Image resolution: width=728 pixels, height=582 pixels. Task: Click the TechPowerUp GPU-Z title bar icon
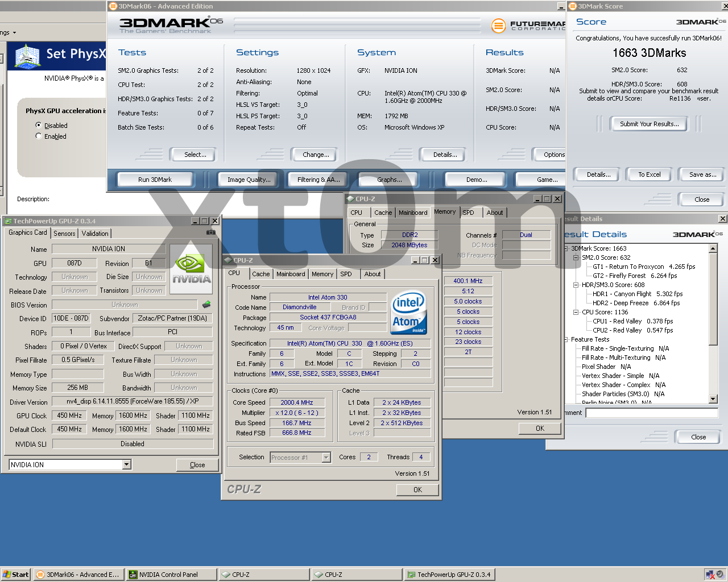pos(8,221)
